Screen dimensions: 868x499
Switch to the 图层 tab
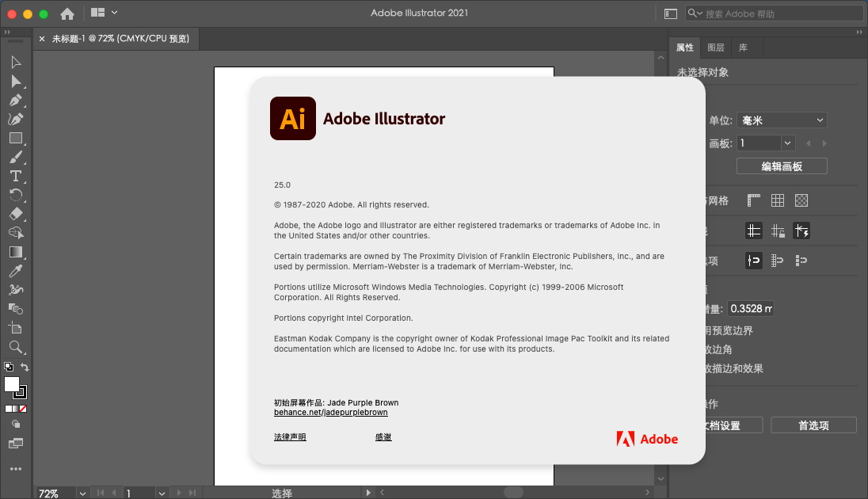point(716,48)
